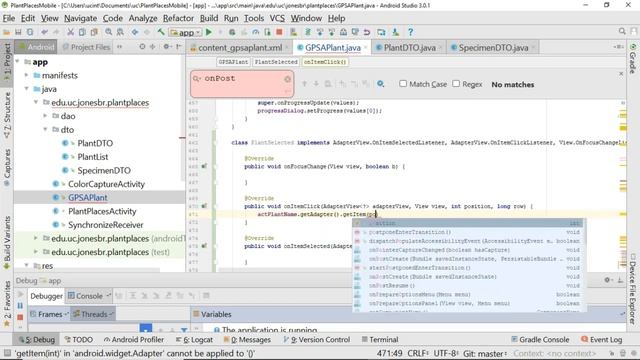Click the Copy toolbar icon

(x=82, y=32)
